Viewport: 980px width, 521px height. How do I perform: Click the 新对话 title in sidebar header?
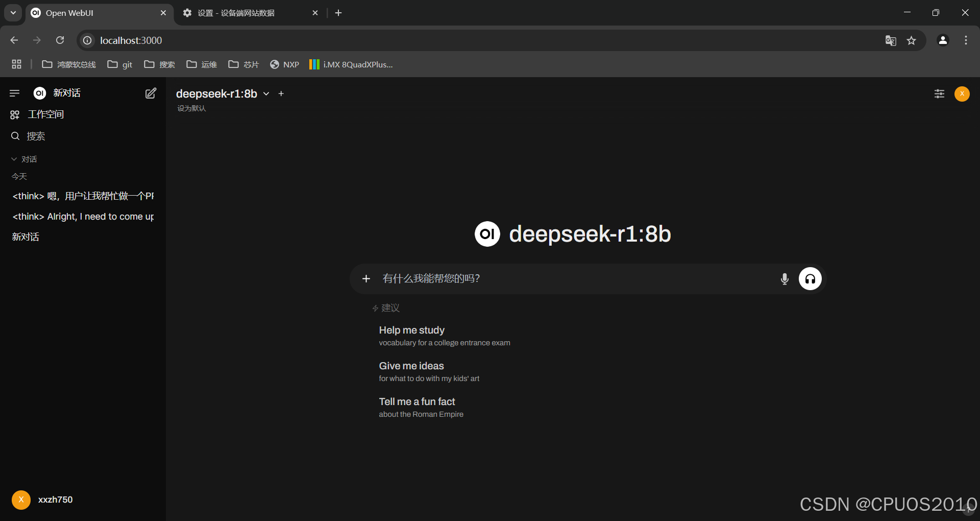click(67, 93)
